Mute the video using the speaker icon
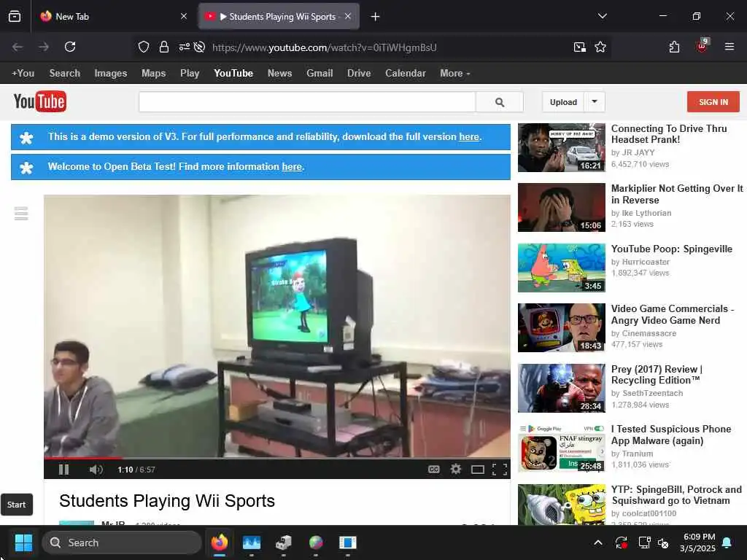Viewport: 747px width, 560px height. point(96,470)
